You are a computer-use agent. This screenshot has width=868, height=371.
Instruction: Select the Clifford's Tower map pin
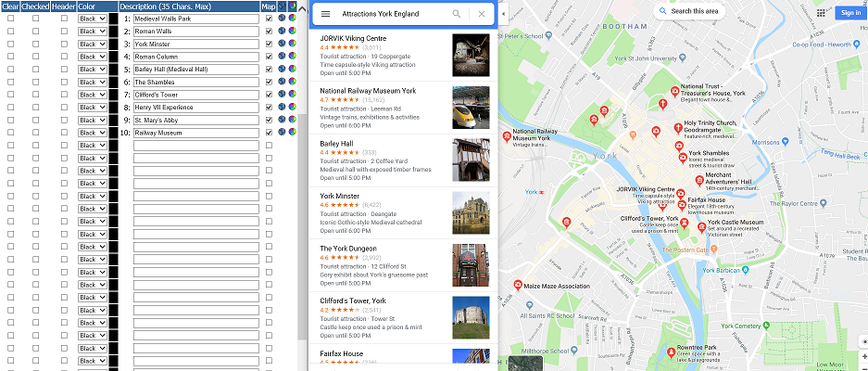tap(685, 223)
